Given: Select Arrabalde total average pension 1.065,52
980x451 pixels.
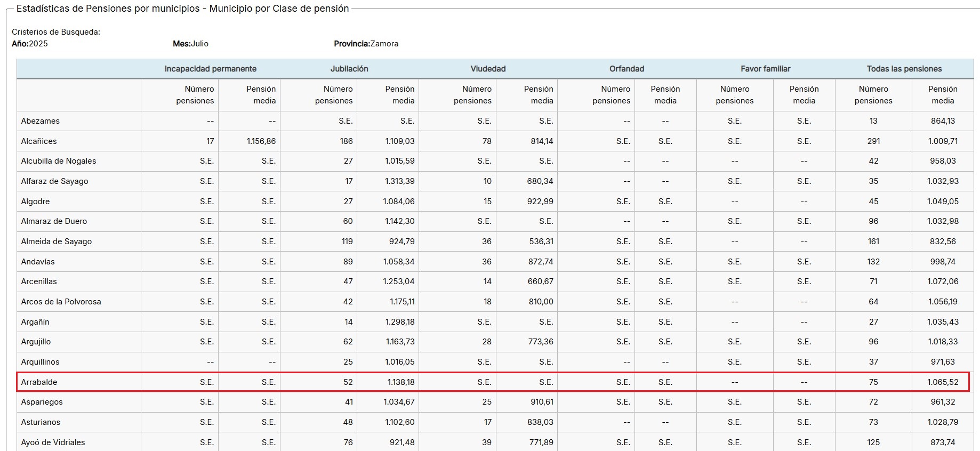Looking at the screenshot, I should [x=942, y=382].
